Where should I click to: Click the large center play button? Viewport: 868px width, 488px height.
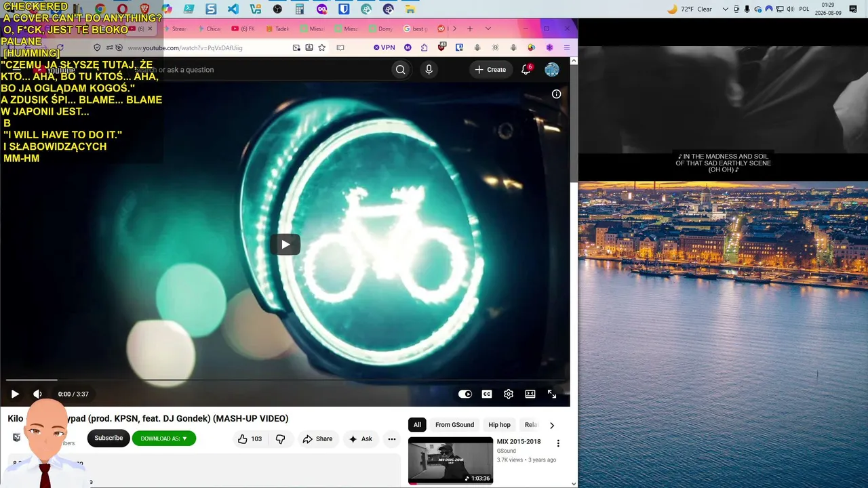(285, 245)
